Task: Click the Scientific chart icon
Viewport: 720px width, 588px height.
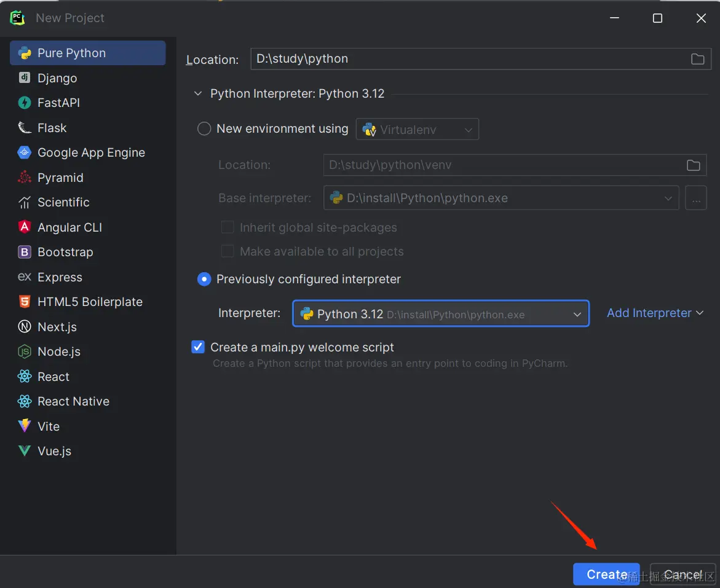Action: click(x=25, y=202)
